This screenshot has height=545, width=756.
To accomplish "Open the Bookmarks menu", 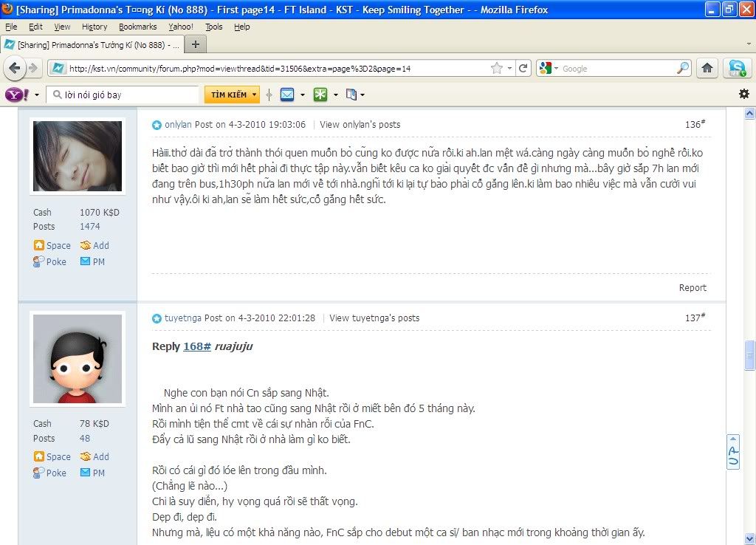I will point(138,27).
